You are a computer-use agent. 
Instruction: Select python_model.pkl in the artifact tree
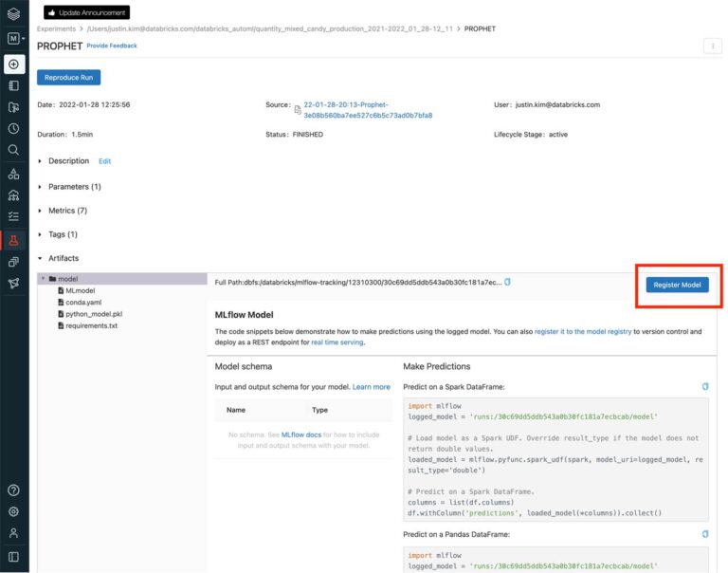(x=91, y=314)
